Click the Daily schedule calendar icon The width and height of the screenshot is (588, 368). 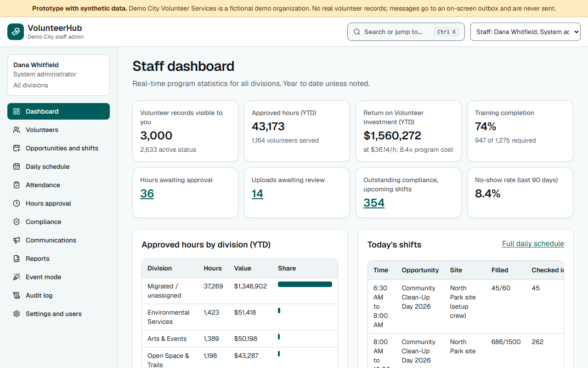(x=17, y=167)
